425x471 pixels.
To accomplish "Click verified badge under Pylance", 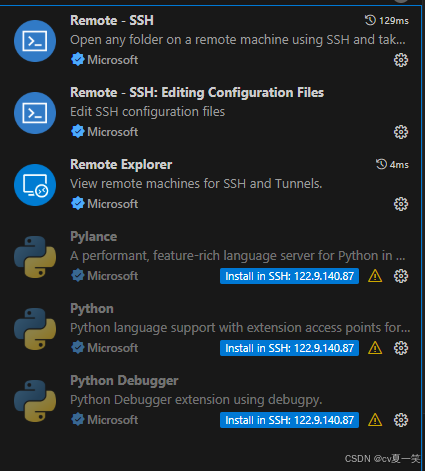I will [78, 276].
